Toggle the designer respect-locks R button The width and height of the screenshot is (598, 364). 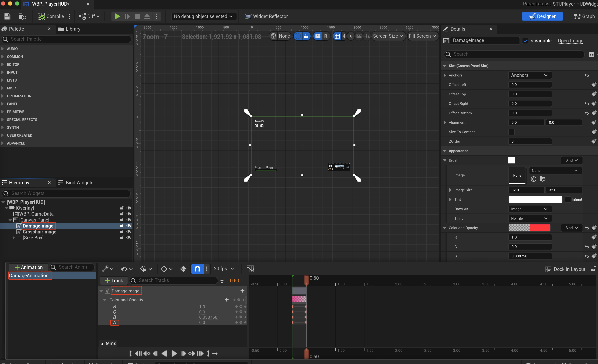tap(326, 36)
